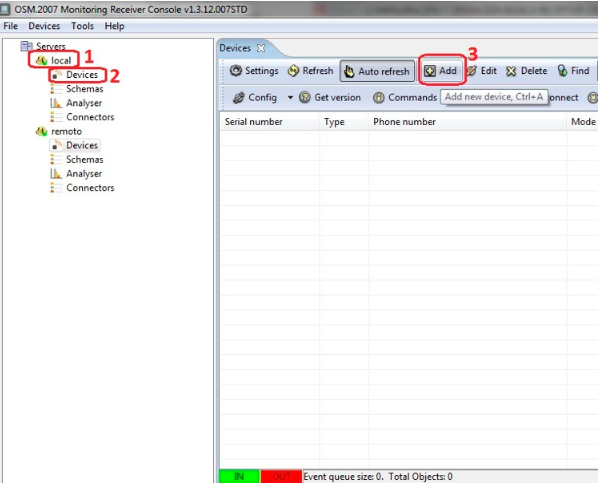Click 'Event queue size: 0' status text
Screen dimensions: 601x486
(x=343, y=477)
